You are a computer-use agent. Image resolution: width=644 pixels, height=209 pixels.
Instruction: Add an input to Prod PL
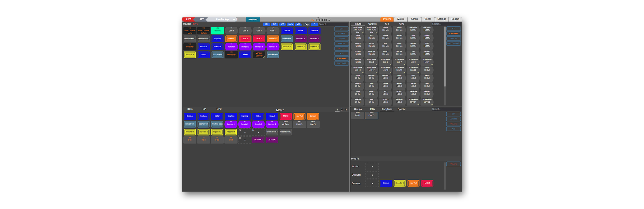pyautogui.click(x=372, y=167)
